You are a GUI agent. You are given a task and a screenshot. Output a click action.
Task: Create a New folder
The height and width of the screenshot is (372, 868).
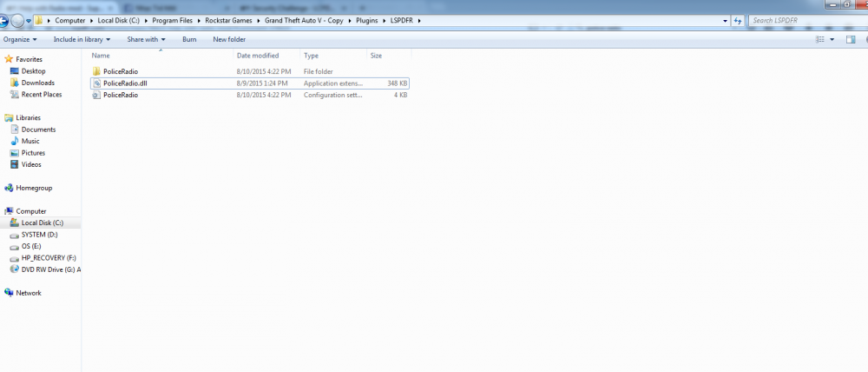pos(229,39)
